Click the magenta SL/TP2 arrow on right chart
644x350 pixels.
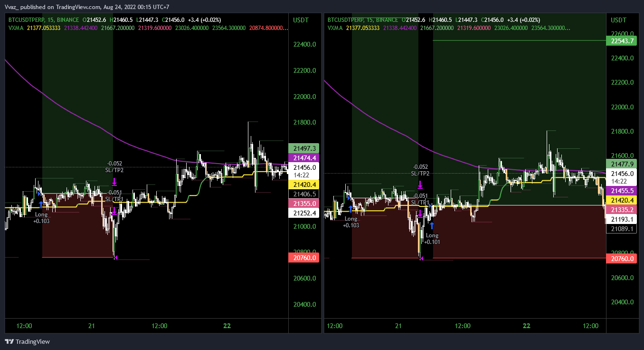[420, 185]
